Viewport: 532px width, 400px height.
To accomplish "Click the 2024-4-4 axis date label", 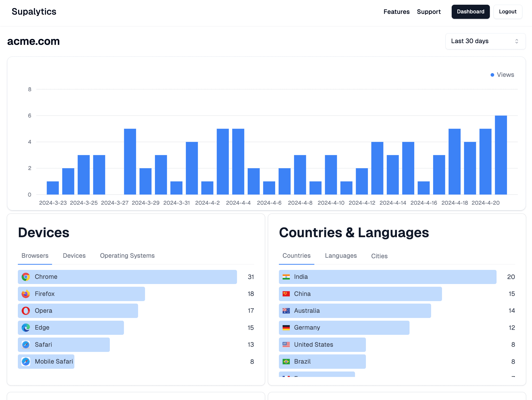I will click(238, 203).
